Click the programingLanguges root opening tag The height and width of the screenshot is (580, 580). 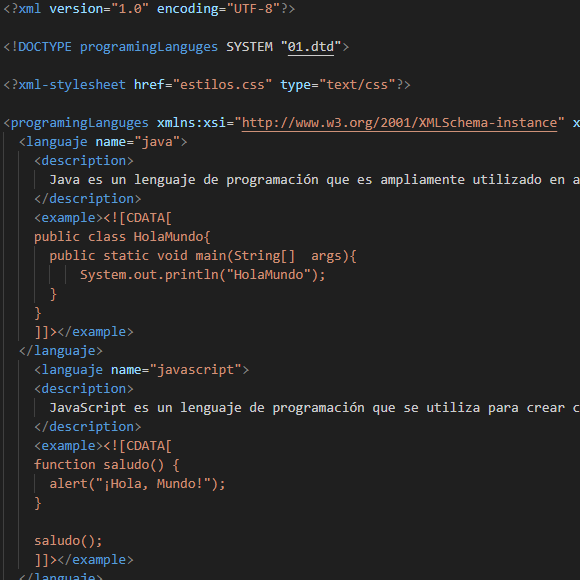[x=80, y=123]
